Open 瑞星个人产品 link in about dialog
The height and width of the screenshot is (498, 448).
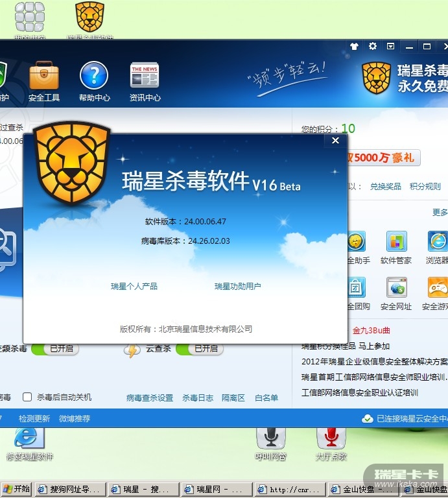click(x=134, y=286)
